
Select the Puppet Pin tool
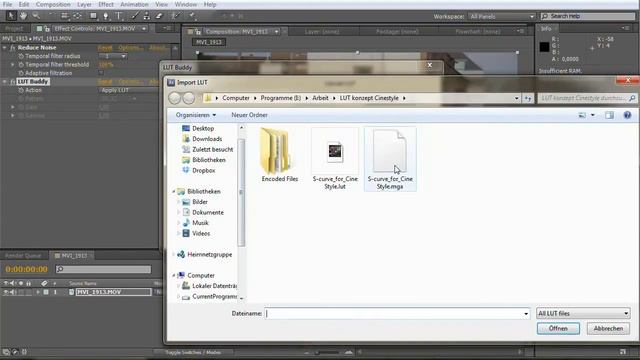click(x=191, y=16)
